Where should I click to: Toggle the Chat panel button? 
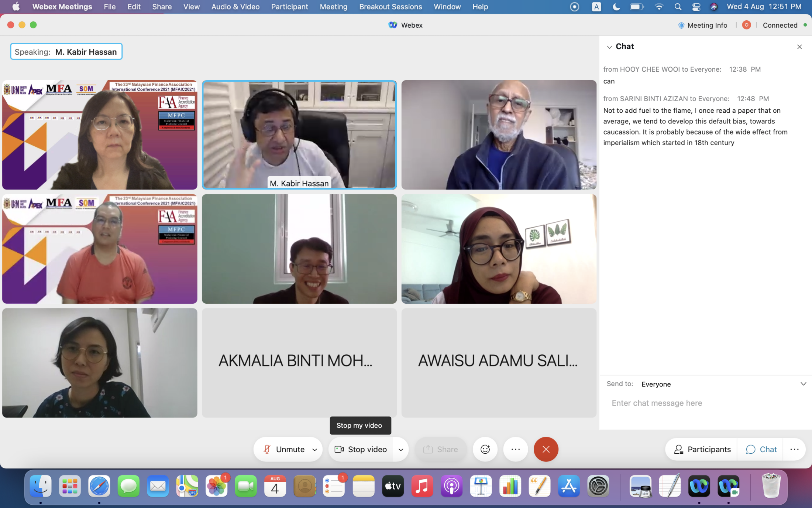761,449
